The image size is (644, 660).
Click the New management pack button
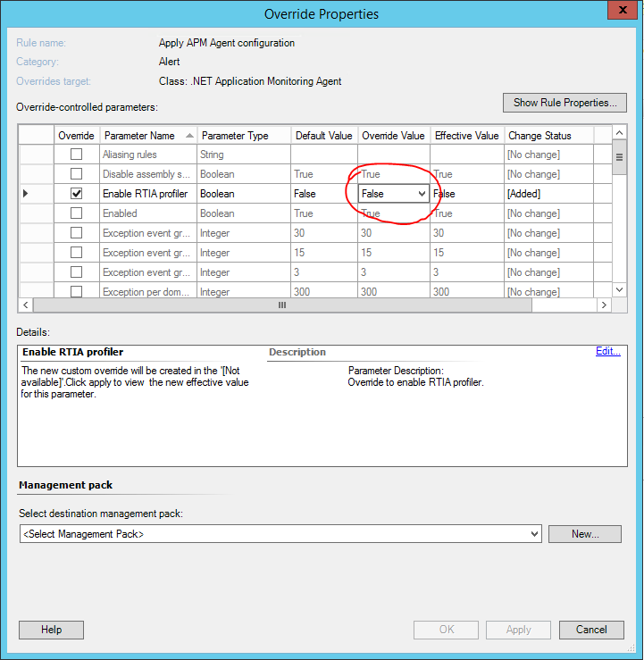(x=585, y=534)
